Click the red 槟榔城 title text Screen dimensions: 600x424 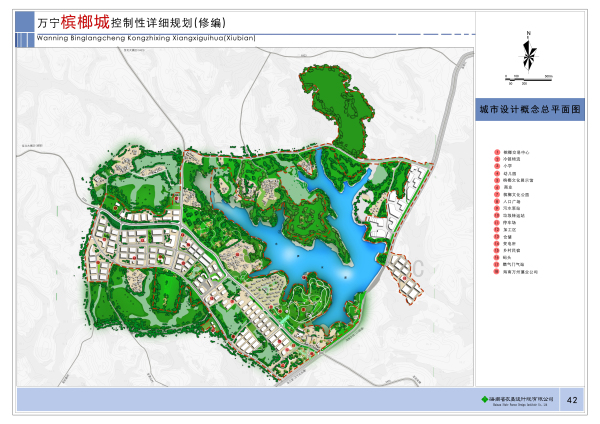pos(86,21)
